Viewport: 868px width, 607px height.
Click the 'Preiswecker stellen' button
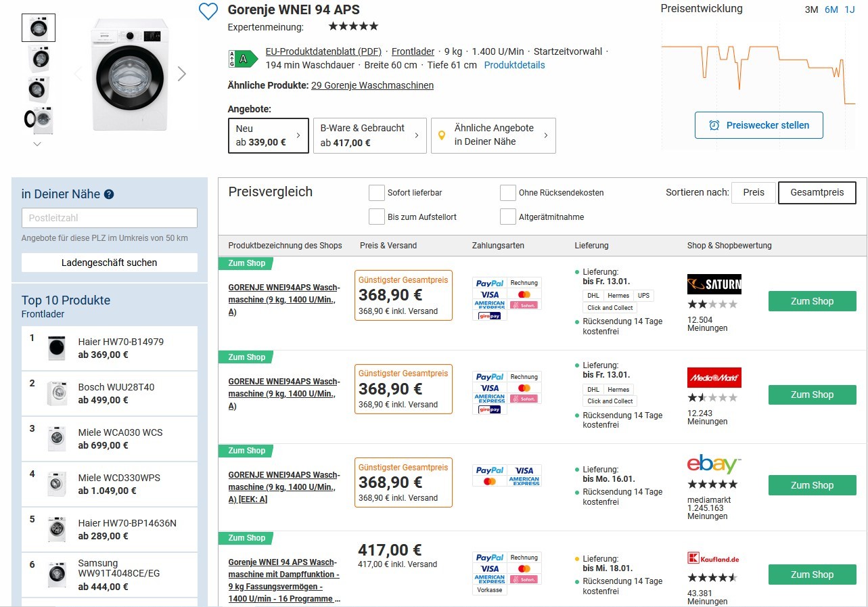click(759, 125)
